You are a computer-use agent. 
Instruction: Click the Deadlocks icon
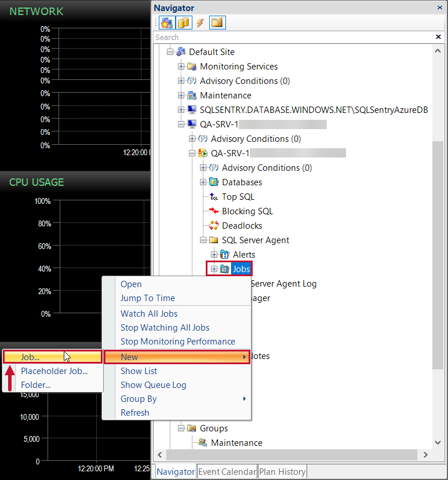214,226
